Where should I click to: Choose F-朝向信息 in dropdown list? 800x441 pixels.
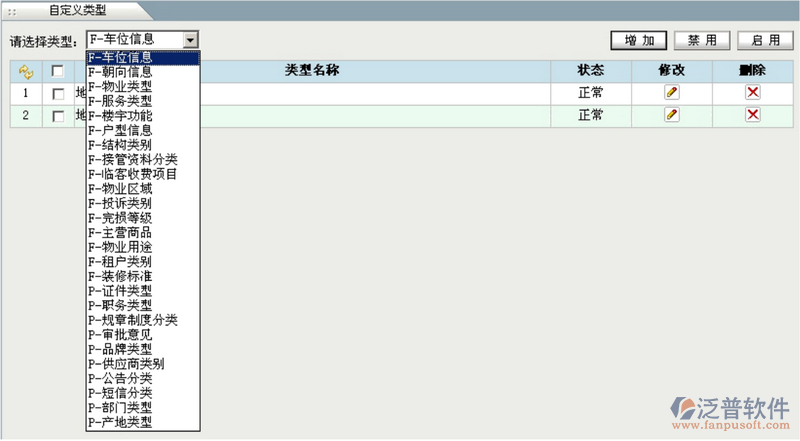pos(143,72)
